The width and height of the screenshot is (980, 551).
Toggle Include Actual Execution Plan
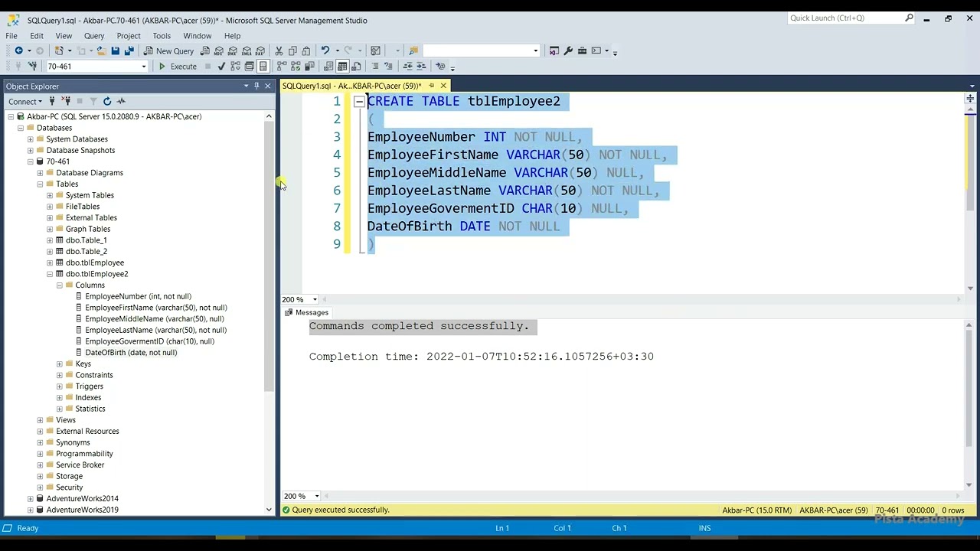click(x=281, y=66)
